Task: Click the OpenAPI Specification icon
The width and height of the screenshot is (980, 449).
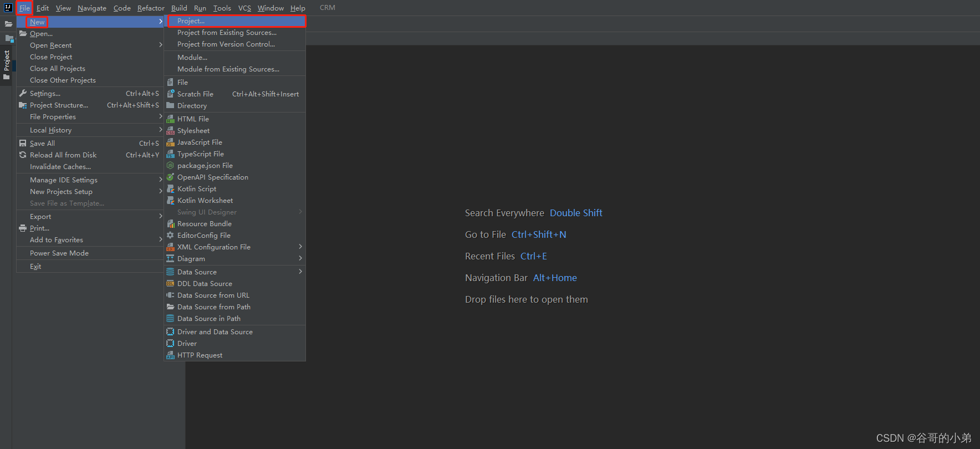Action: click(171, 177)
